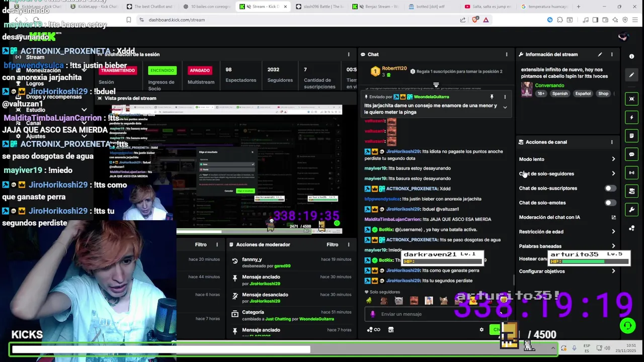
Task: Click the purple microphone icon in message box
Action: click(373, 314)
